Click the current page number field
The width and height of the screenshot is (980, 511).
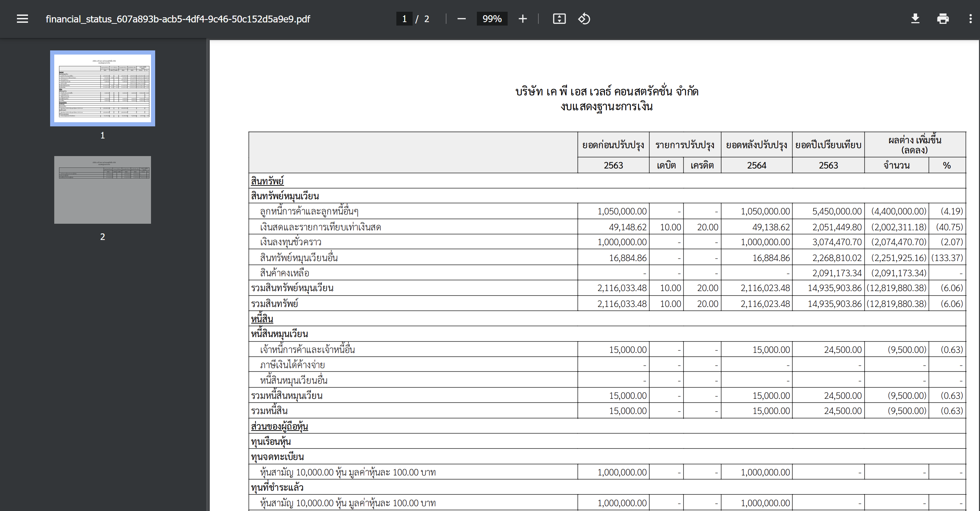pyautogui.click(x=404, y=19)
